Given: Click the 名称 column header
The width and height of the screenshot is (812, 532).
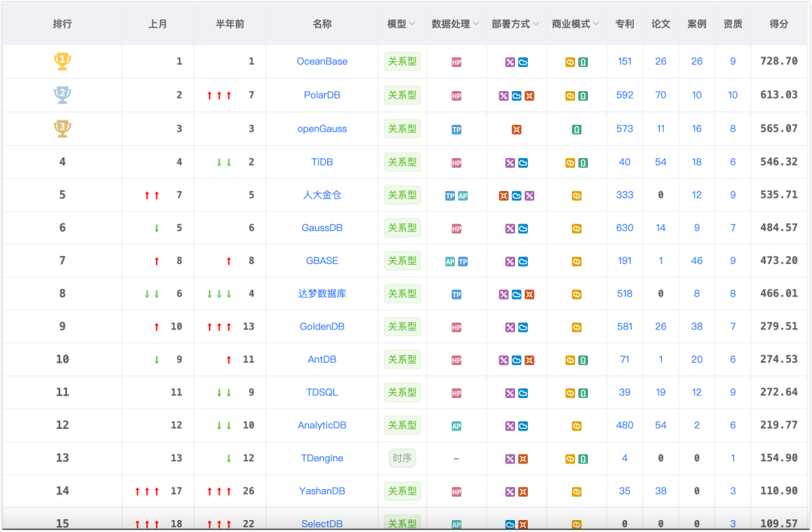Looking at the screenshot, I should click(322, 24).
